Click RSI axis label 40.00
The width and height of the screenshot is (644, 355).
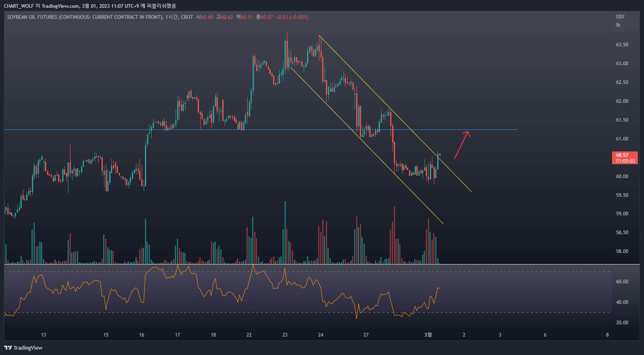point(622,302)
